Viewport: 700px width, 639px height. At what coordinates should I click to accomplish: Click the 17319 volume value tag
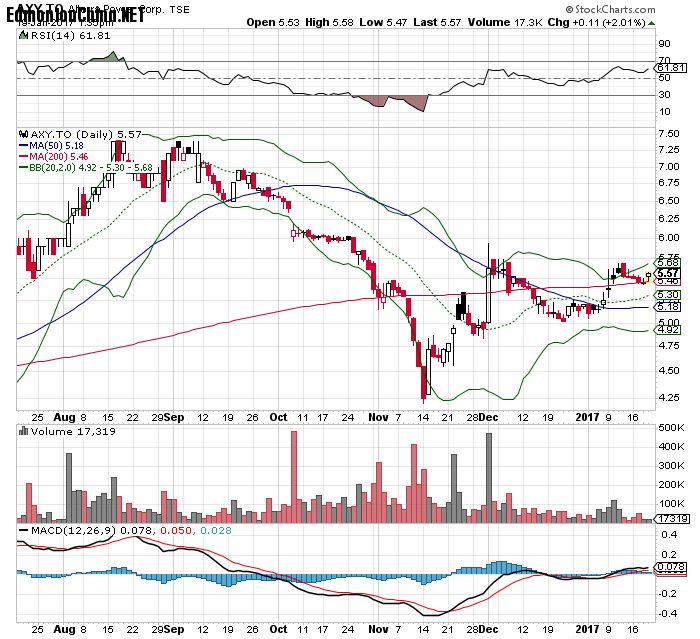pyautogui.click(x=671, y=519)
